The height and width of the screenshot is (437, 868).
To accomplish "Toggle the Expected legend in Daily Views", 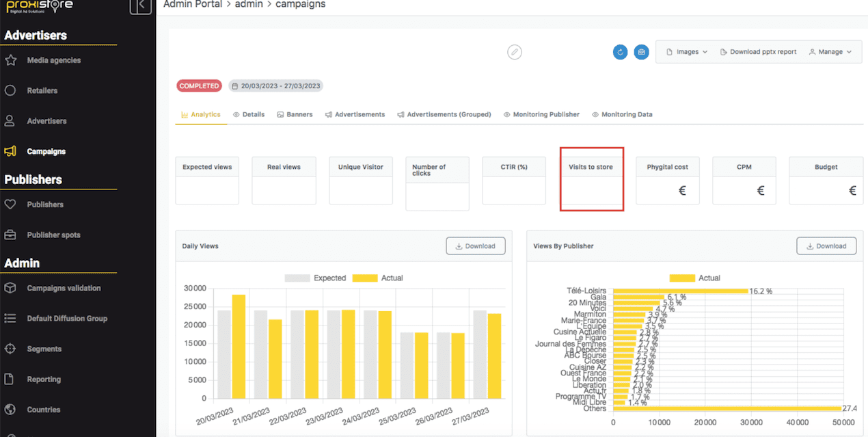I will pyautogui.click(x=315, y=278).
